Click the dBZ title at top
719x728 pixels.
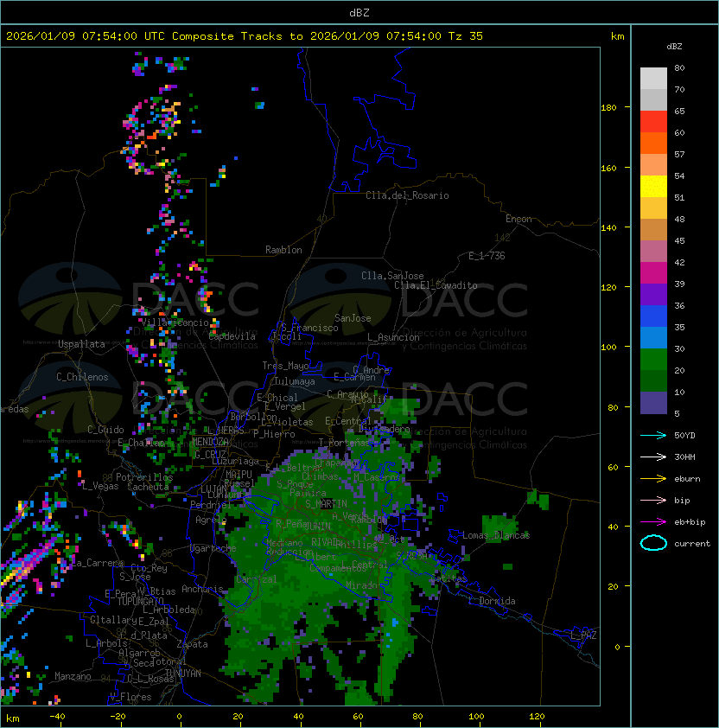click(359, 12)
